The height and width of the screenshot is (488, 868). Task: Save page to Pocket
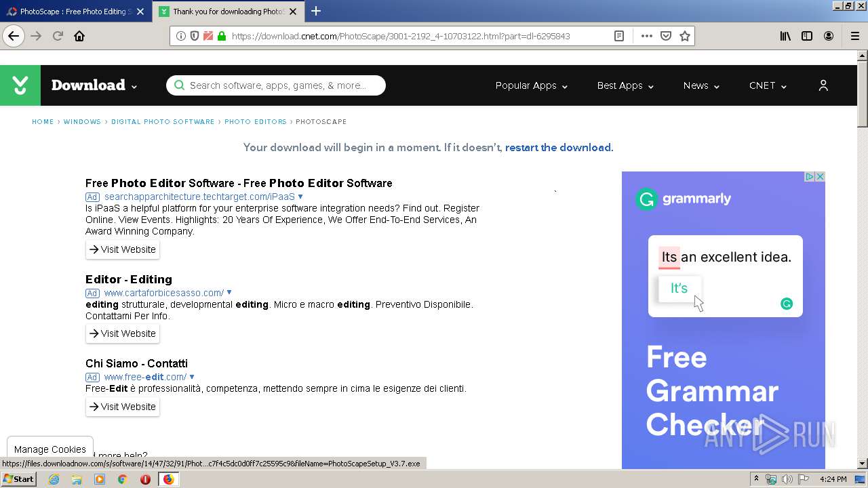click(666, 36)
